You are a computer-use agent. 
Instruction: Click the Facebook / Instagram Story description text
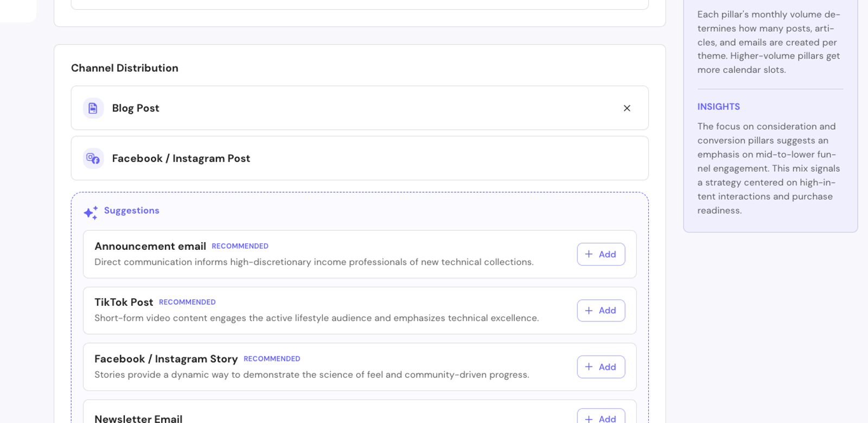(312, 375)
